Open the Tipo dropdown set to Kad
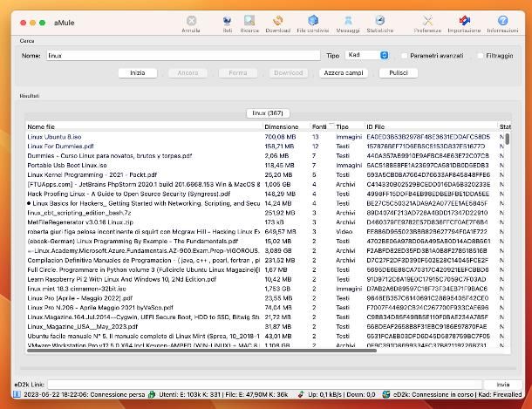Image resolution: width=532 pixels, height=409 pixels. pyautogui.click(x=367, y=55)
